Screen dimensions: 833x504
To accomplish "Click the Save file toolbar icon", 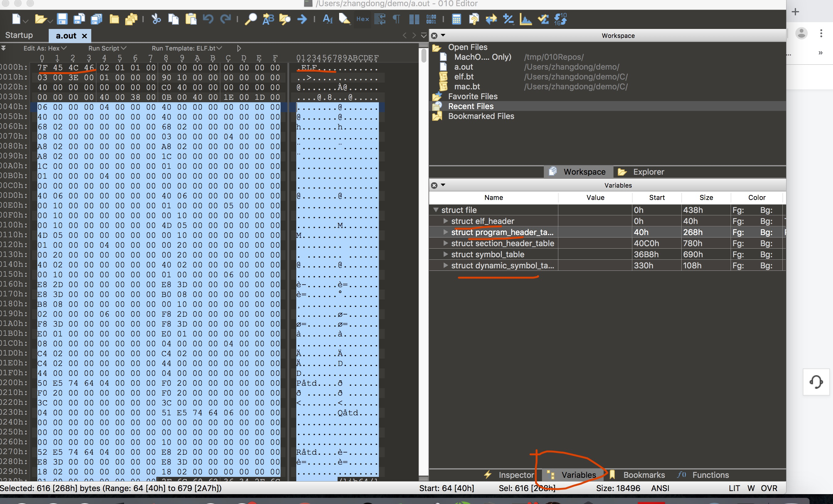I will (62, 19).
